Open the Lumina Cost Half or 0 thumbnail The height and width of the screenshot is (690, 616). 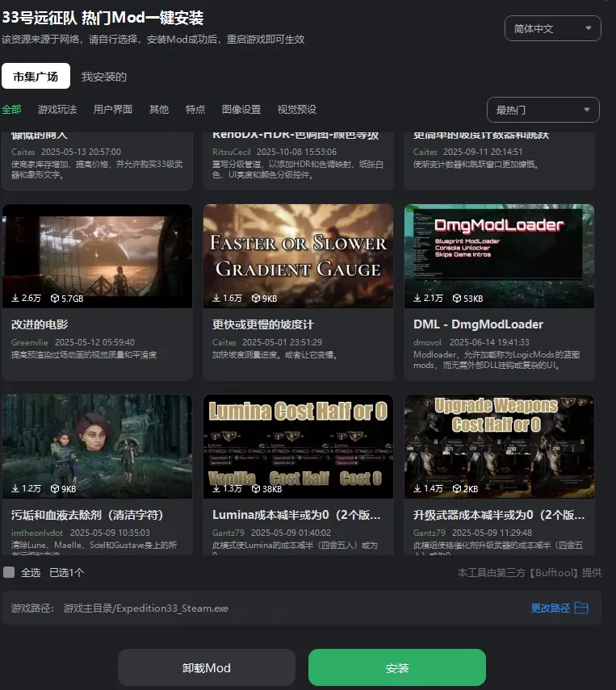pos(298,446)
